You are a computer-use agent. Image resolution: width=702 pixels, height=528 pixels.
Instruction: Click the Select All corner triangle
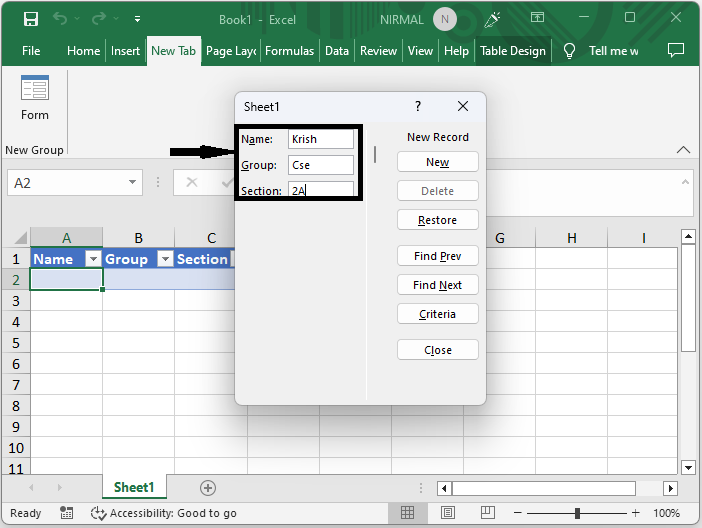[21, 237]
